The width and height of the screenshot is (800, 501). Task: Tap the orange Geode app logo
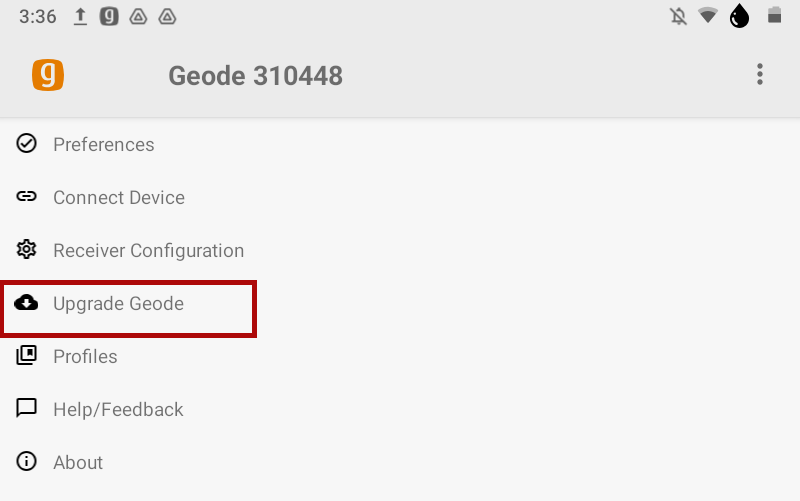[x=48, y=75]
